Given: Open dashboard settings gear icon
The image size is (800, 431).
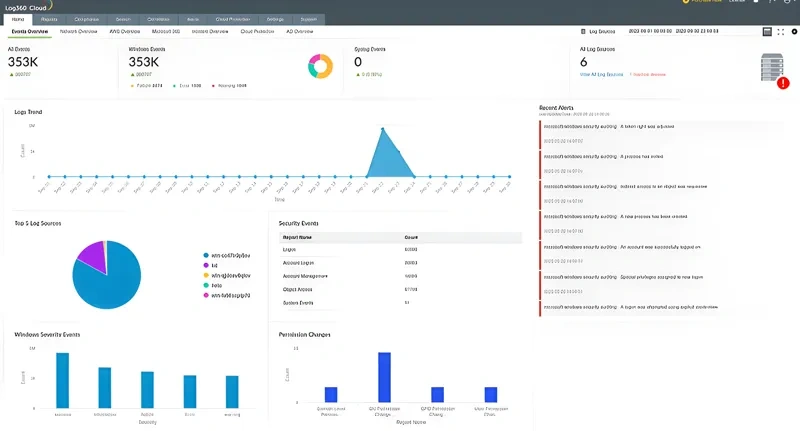Looking at the screenshot, I should [x=794, y=32].
